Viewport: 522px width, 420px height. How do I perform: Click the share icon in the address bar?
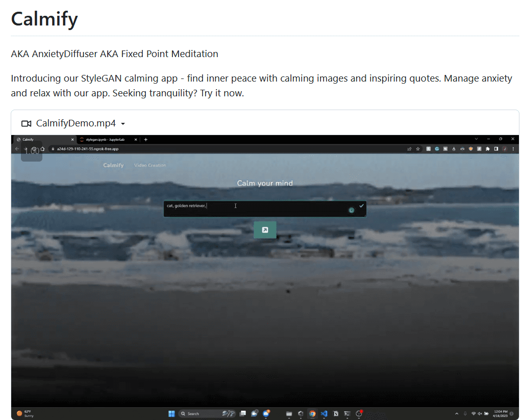[409, 148]
